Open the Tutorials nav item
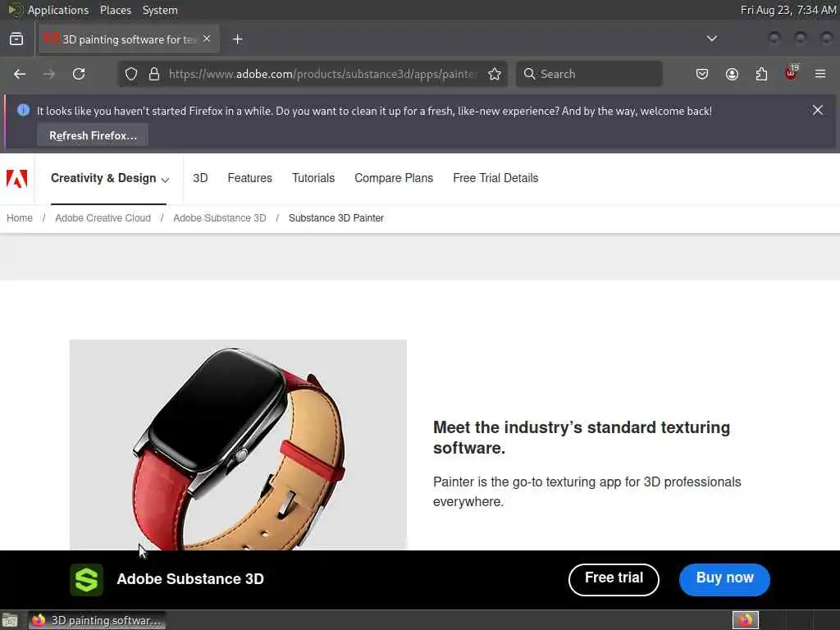 [x=313, y=178]
